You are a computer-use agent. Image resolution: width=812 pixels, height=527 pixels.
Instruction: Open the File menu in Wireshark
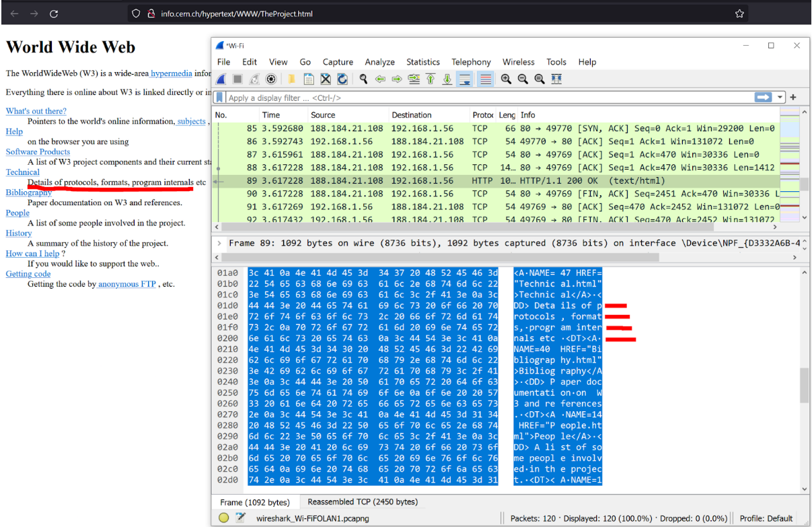click(x=224, y=62)
